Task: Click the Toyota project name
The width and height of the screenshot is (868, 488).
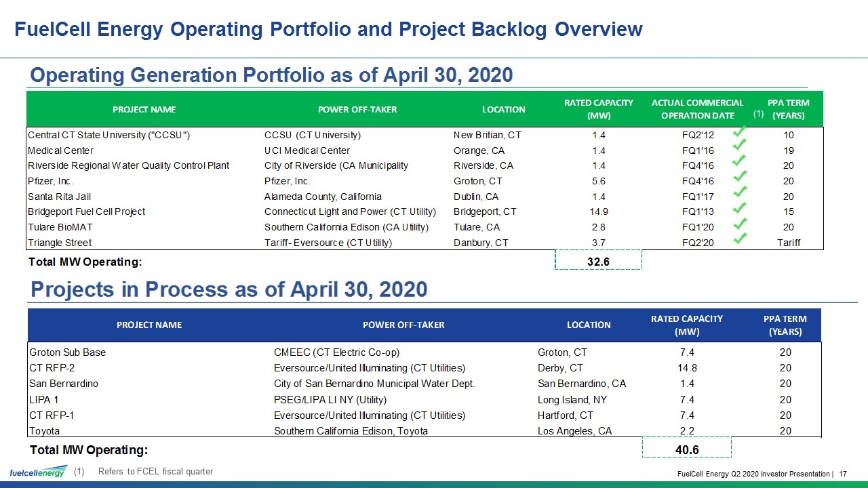Action: (x=45, y=431)
